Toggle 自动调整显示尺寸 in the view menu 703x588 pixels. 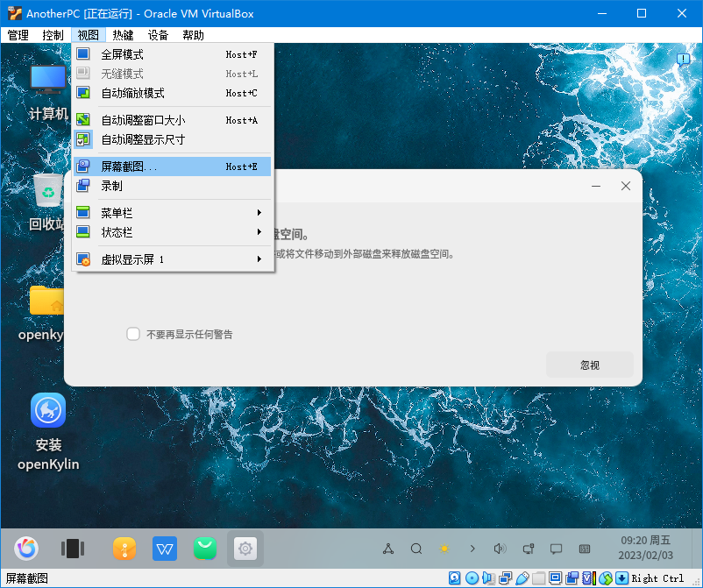173,139
